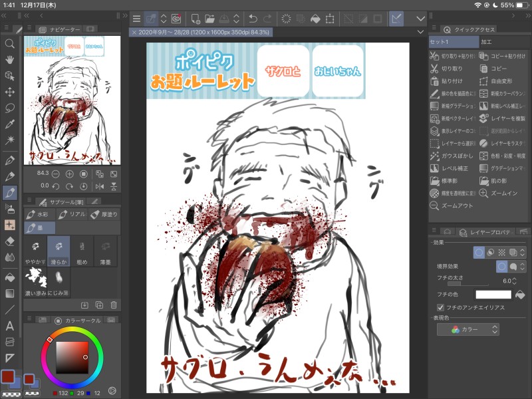Select the Gradient tool

pyautogui.click(x=10, y=293)
